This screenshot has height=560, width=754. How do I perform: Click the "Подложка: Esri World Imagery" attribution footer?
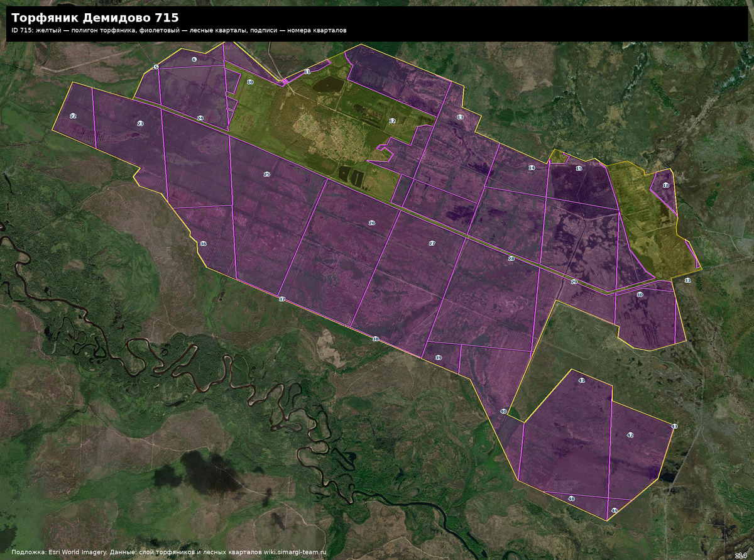click(169, 551)
